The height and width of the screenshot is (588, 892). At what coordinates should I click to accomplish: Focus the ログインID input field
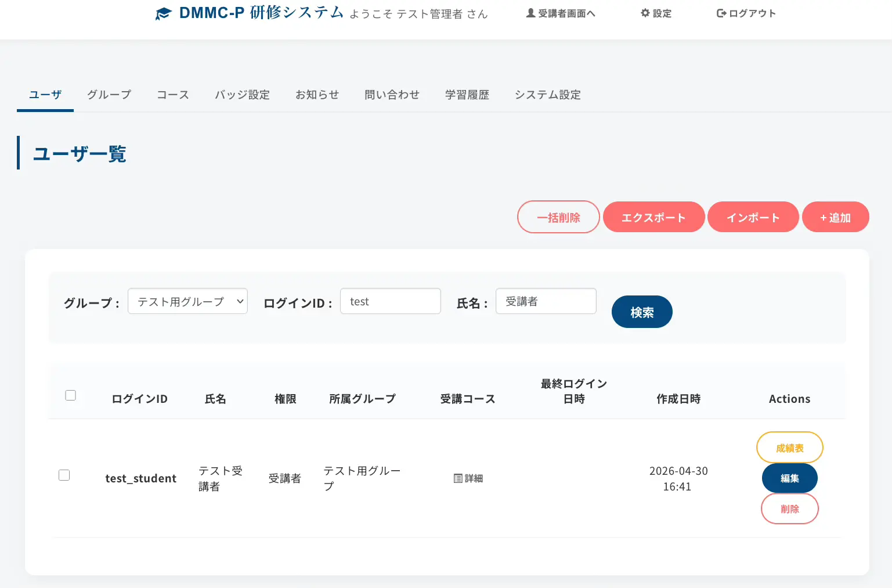(x=390, y=301)
